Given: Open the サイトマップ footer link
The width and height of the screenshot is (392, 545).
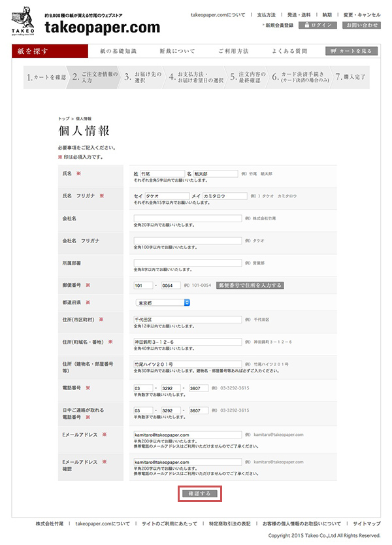Looking at the screenshot, I should tap(366, 523).
